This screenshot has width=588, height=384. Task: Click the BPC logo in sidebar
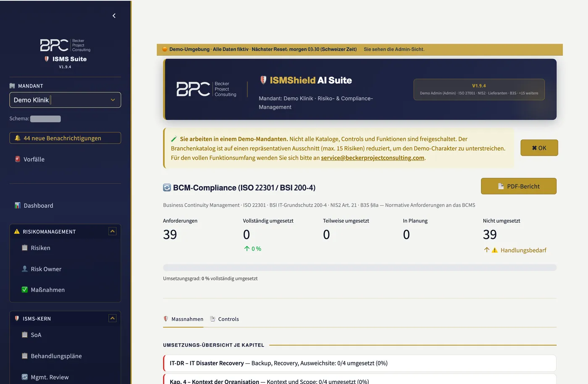pos(65,45)
